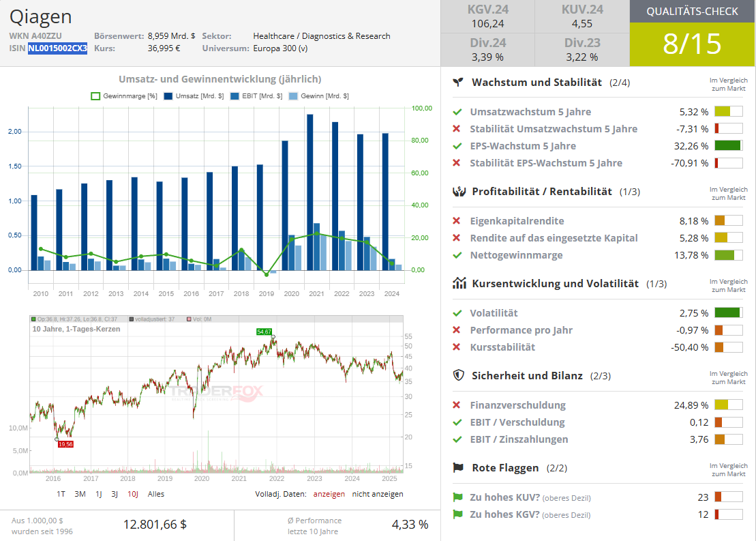Screen dimensions: 756x541
Task: Click the Börsenwert value 8,959 Mrd. $
Action: [171, 36]
